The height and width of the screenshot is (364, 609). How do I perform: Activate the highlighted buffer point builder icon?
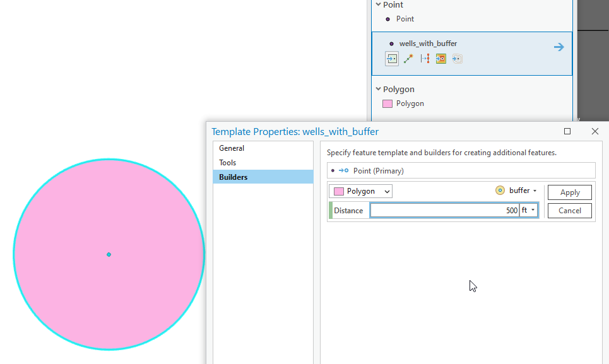[x=440, y=58]
